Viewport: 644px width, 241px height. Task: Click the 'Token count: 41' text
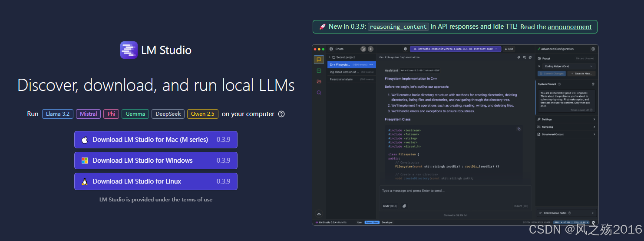click(580, 110)
